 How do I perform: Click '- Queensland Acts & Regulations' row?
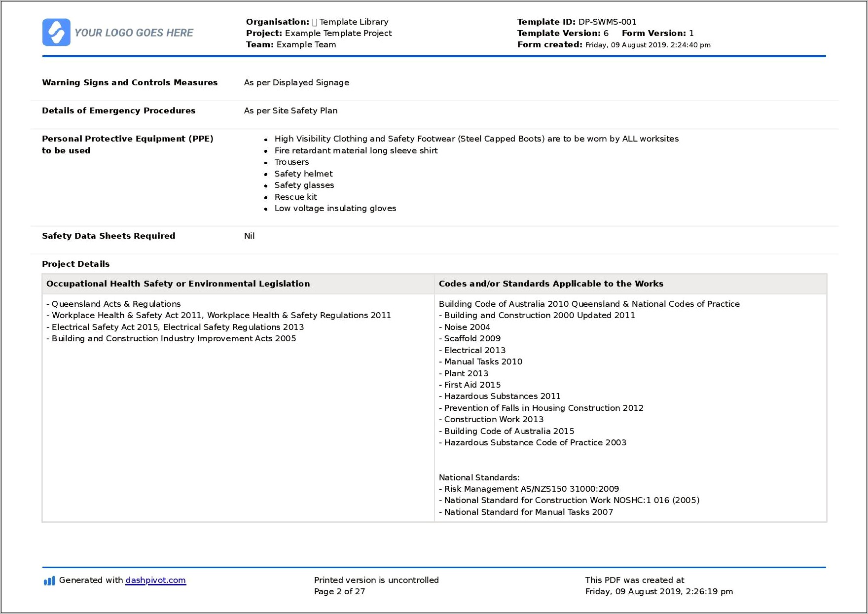tap(113, 304)
